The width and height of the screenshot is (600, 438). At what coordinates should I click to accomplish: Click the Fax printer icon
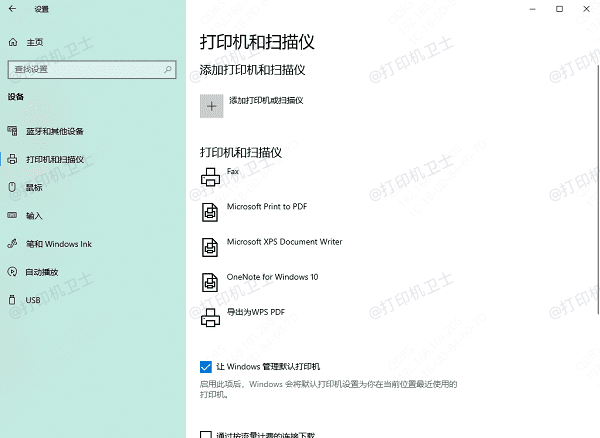coord(210,177)
